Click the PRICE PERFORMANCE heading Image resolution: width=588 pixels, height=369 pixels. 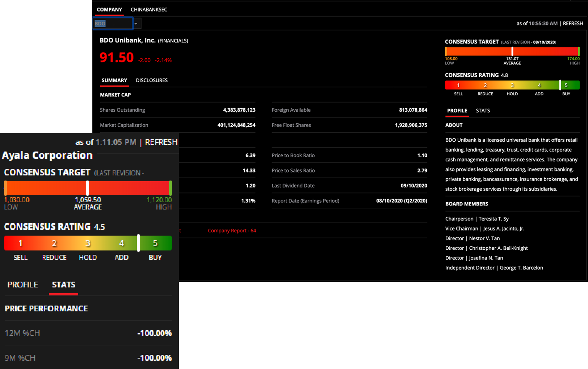[x=46, y=308]
